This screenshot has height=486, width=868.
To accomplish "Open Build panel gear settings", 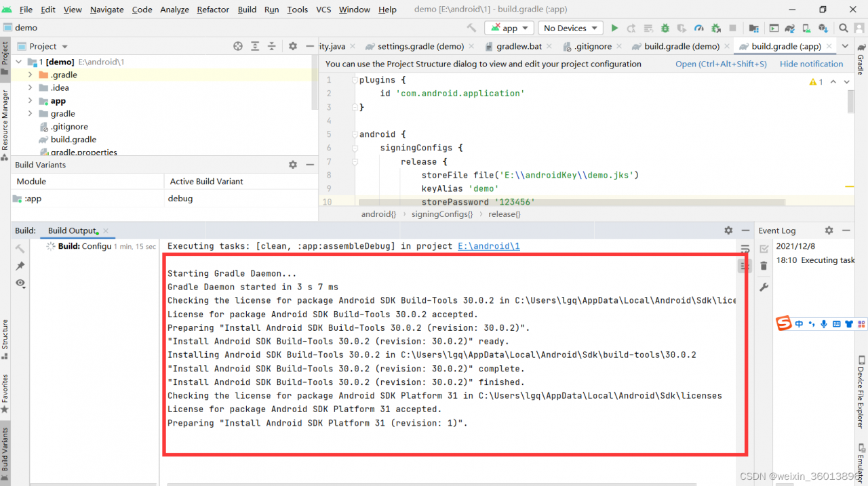I will [x=728, y=230].
